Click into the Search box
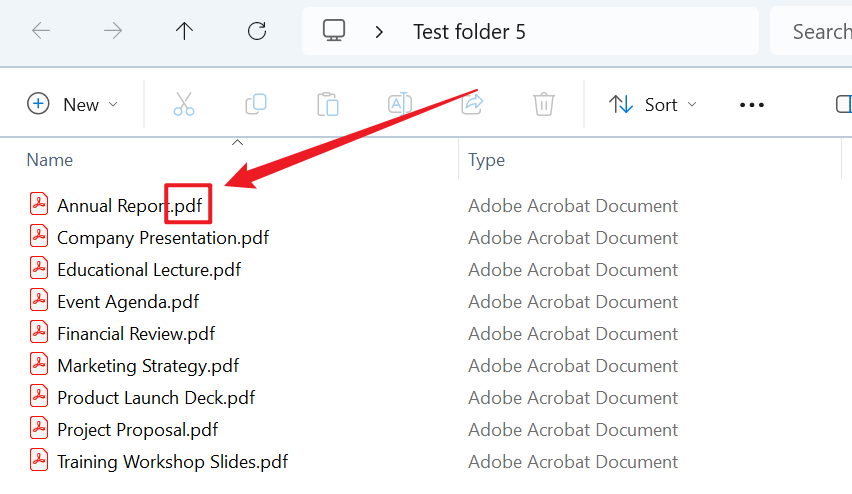 [x=815, y=31]
